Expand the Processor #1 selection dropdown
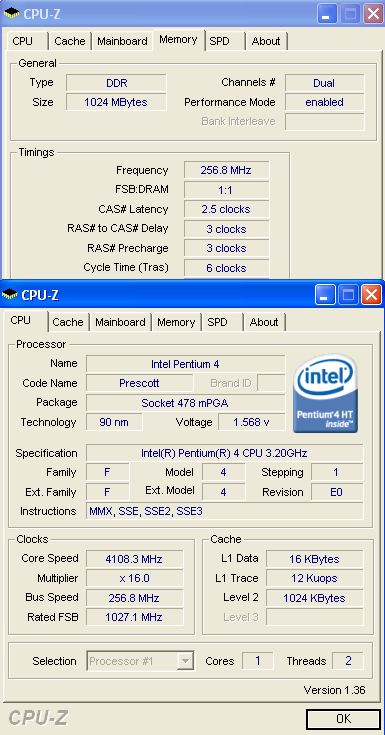385x735 pixels. 186,661
